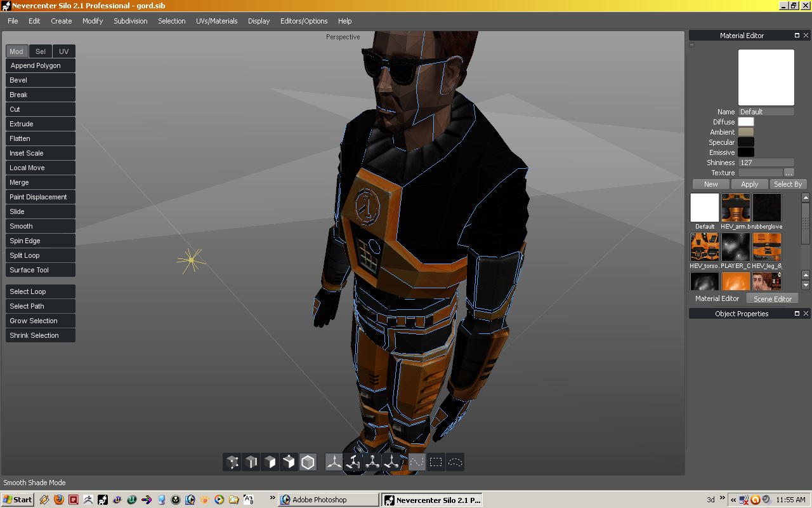Open the UVs/Materials menu
Viewport: 812px width, 508px height.
coord(216,21)
